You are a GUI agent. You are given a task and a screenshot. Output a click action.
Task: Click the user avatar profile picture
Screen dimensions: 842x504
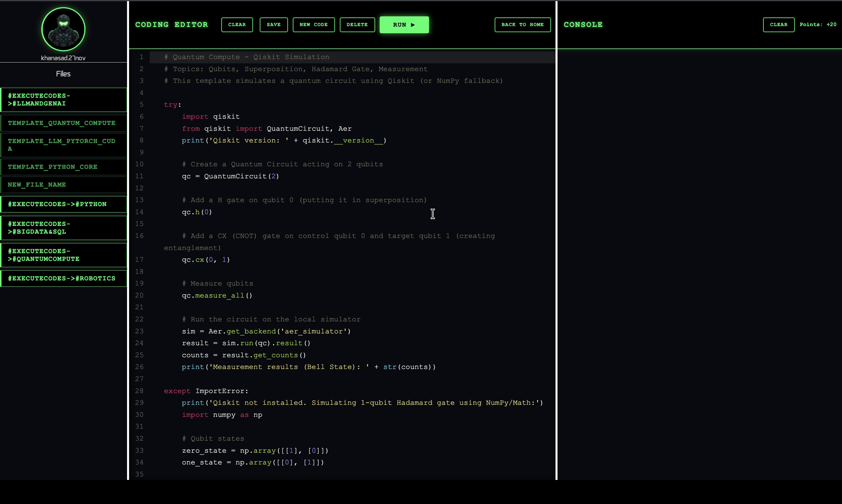click(x=63, y=29)
